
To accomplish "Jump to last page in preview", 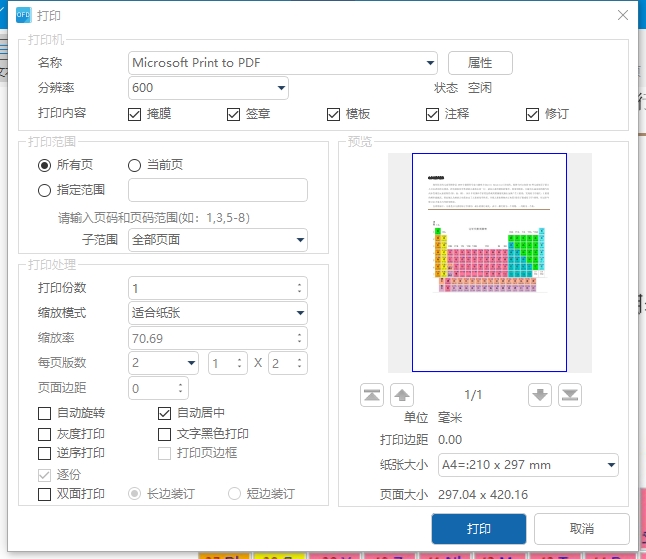I will coord(570,395).
